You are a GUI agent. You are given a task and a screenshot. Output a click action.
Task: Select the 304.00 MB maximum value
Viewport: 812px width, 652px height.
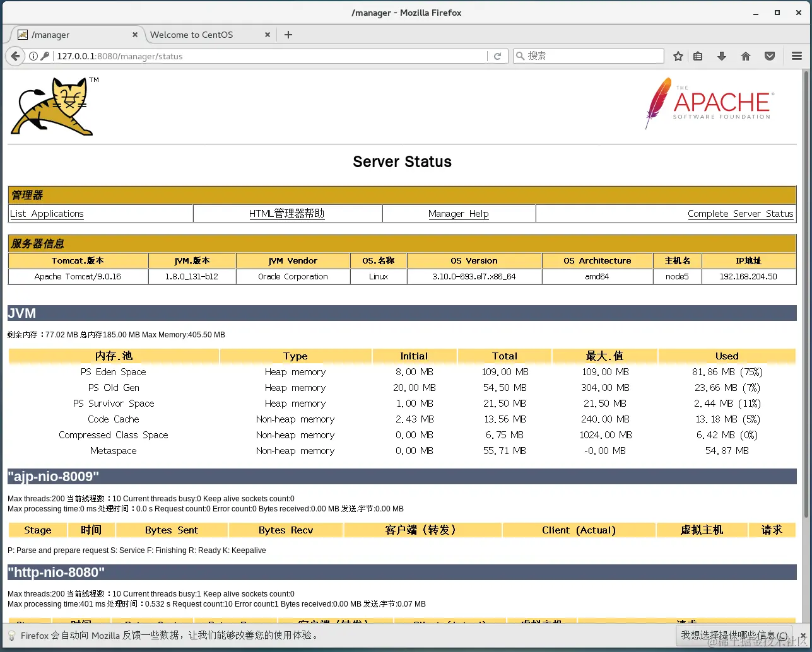(606, 388)
